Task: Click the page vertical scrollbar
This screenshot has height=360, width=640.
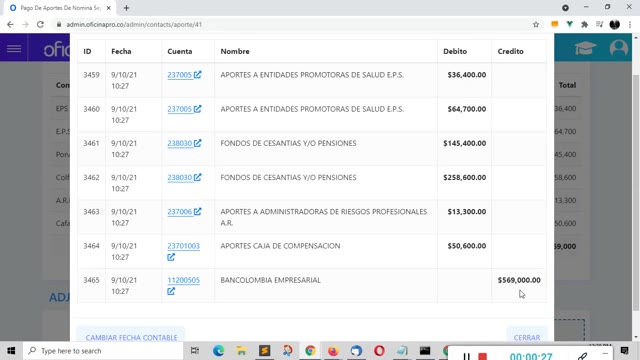Action: 636,192
